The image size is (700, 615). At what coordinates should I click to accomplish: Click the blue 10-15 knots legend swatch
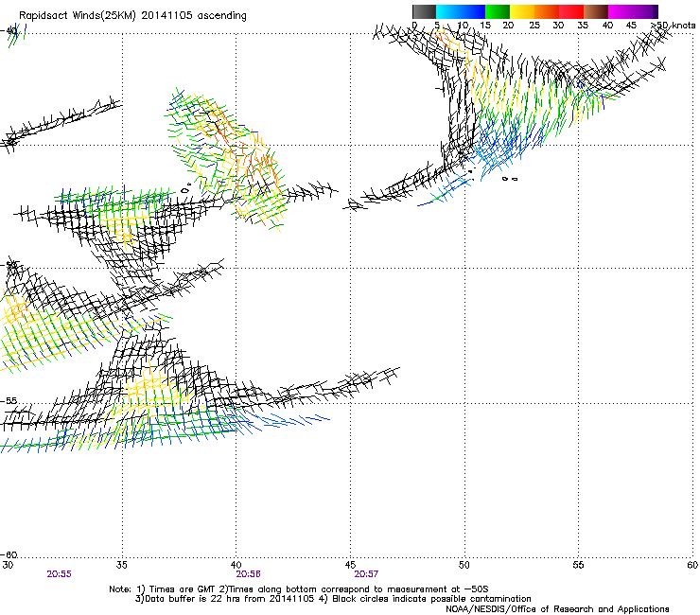point(473,11)
